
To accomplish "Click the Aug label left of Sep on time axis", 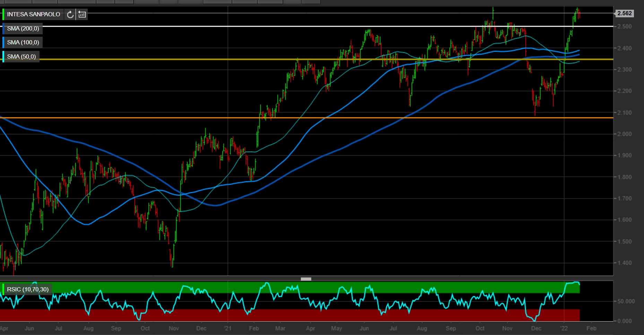I will tap(88, 328).
